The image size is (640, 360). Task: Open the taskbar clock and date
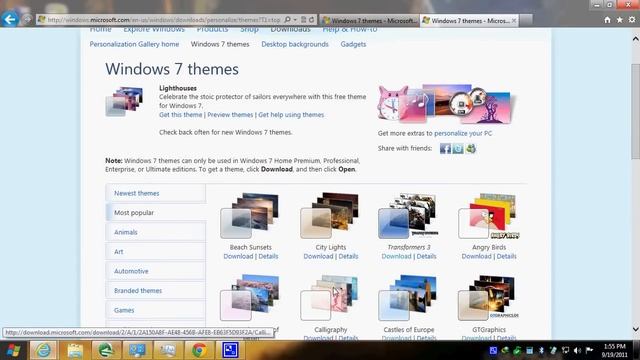pos(614,350)
